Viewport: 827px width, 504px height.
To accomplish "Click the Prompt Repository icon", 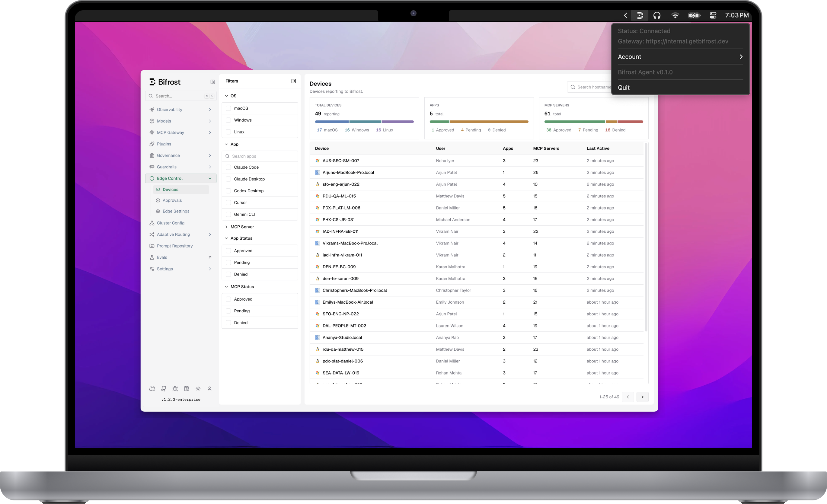I will (x=152, y=246).
